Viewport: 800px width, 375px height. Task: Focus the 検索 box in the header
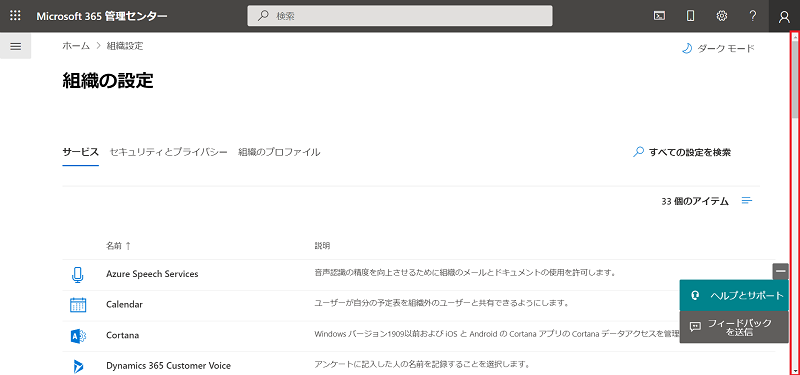coord(399,16)
